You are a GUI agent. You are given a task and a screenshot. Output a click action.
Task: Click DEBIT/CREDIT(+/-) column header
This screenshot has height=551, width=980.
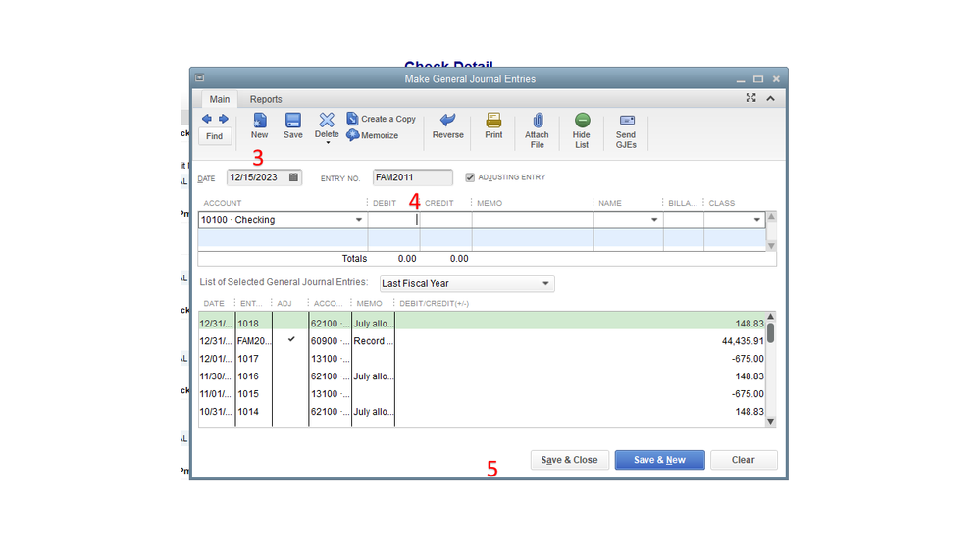click(435, 304)
